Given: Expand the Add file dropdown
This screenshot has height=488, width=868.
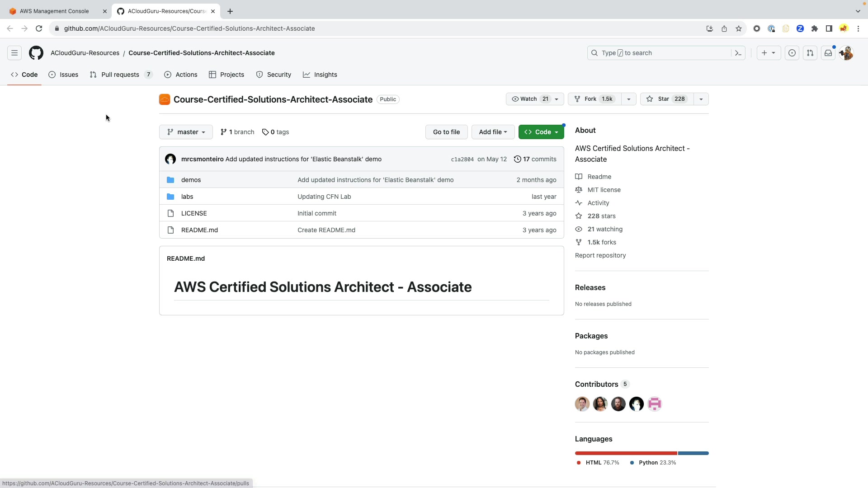Looking at the screenshot, I should point(493,132).
